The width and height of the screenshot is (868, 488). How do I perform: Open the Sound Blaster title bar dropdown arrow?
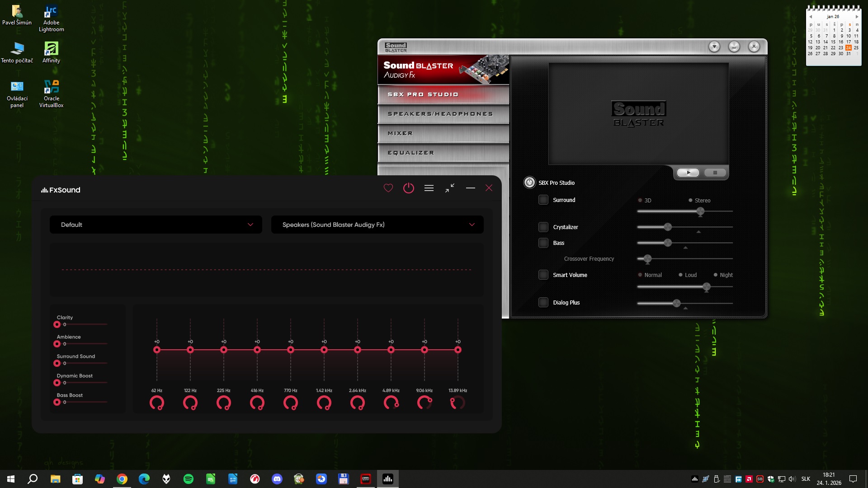714,47
